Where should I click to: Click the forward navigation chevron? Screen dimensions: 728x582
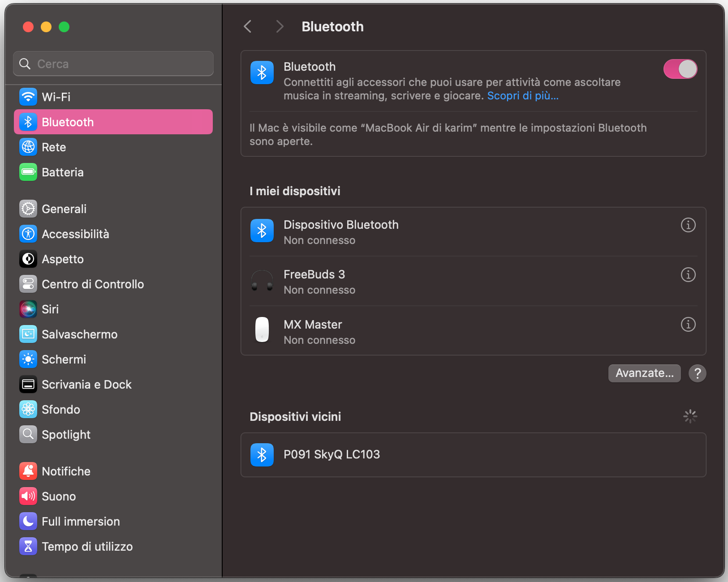coord(280,26)
